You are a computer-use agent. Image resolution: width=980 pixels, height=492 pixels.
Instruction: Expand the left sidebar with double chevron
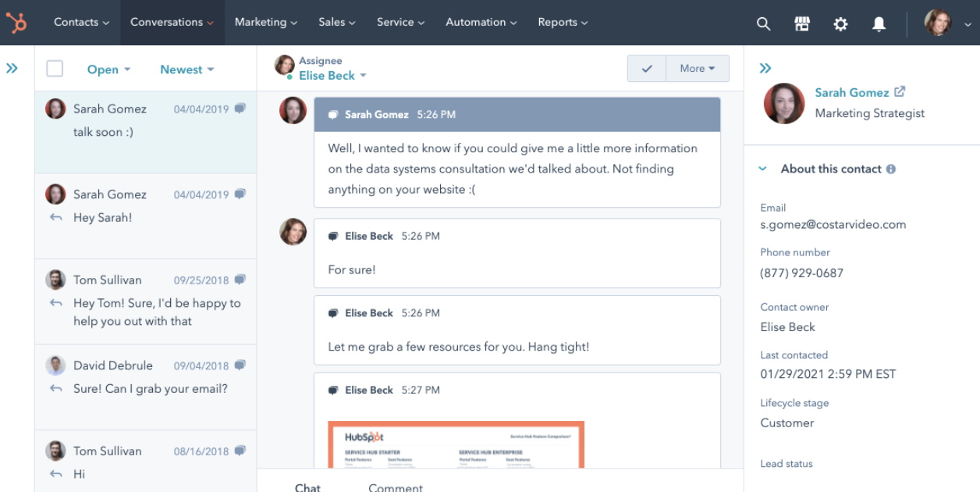12,68
